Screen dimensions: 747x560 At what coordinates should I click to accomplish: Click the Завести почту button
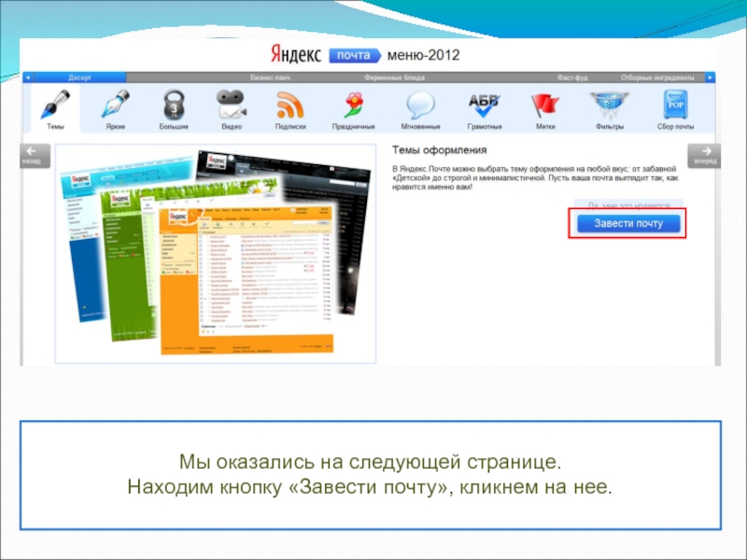[628, 223]
